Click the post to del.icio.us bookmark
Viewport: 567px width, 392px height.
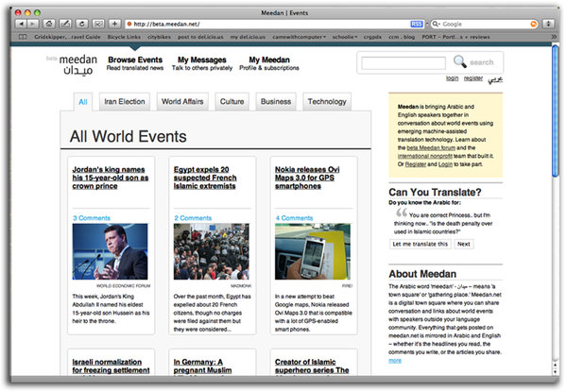pyautogui.click(x=200, y=37)
